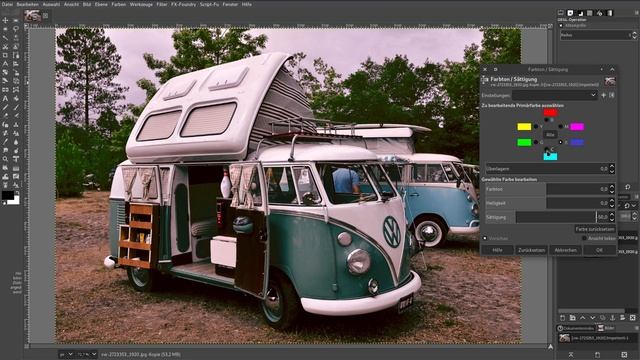Open the Auswahl menu

(51, 4)
